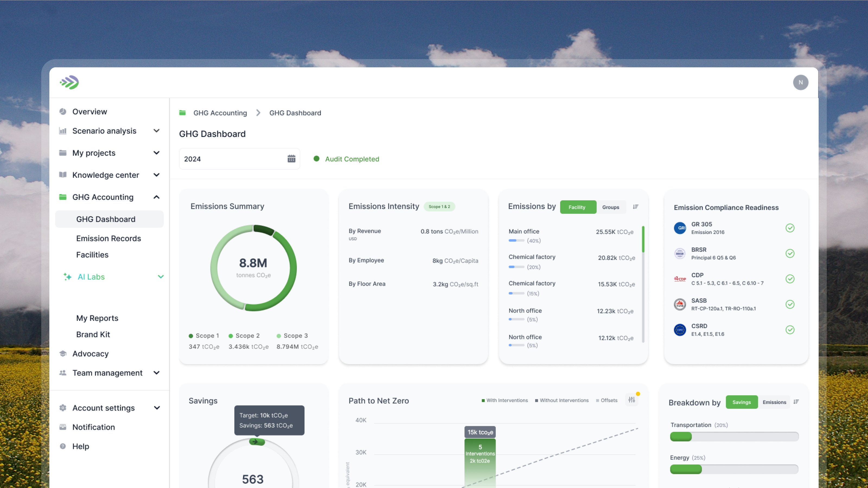Open the calendar picker for the year field
868x488 pixels.
click(291, 159)
